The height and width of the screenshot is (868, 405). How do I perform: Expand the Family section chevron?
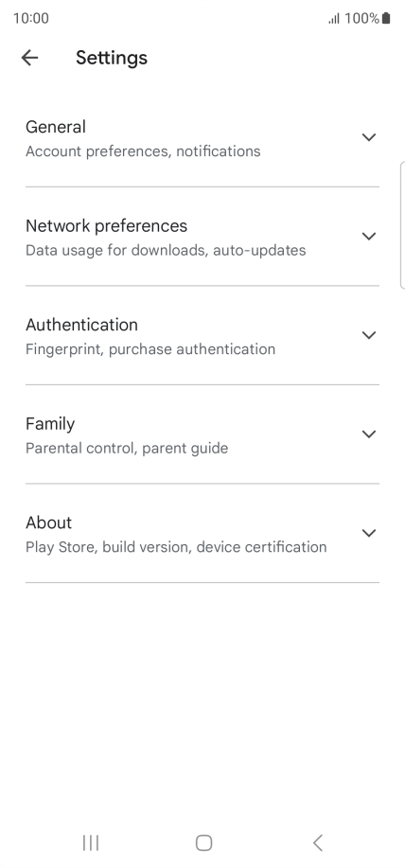[x=368, y=434]
